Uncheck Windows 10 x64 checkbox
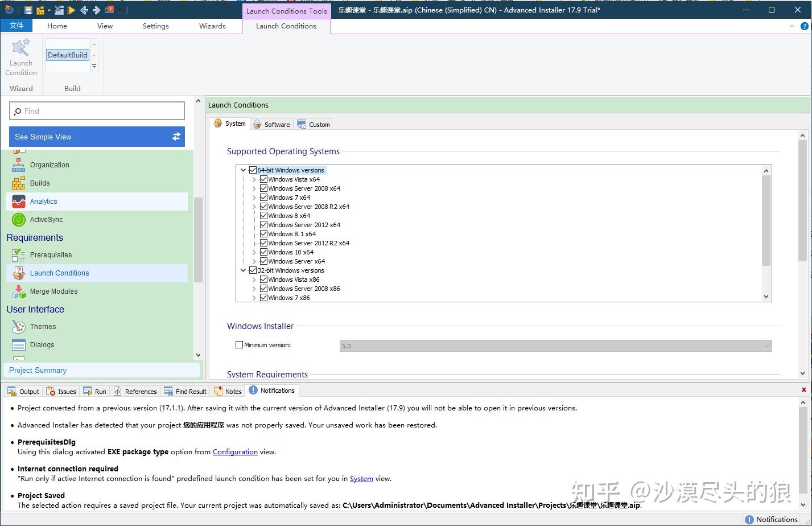 264,252
